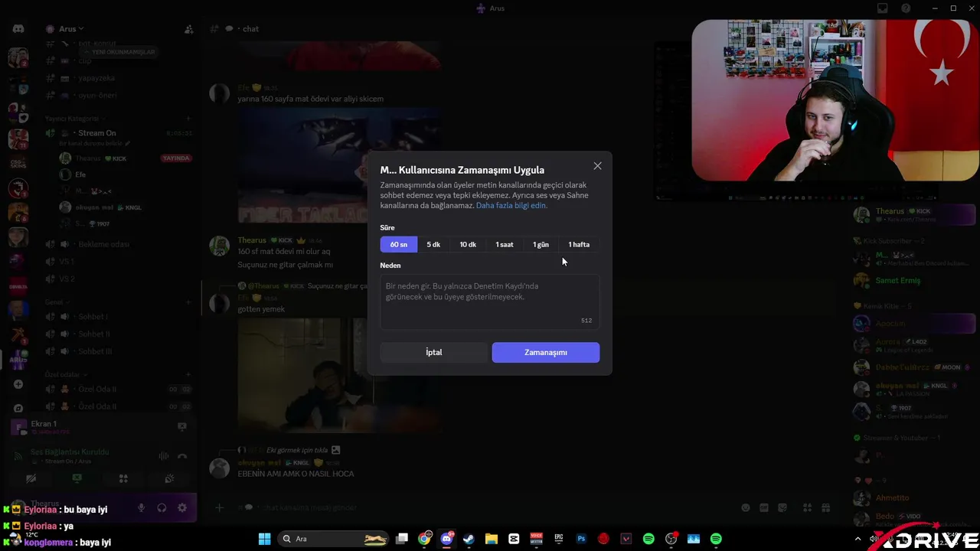
Task: Show hidden system tray icons chevron
Action: pyautogui.click(x=859, y=539)
